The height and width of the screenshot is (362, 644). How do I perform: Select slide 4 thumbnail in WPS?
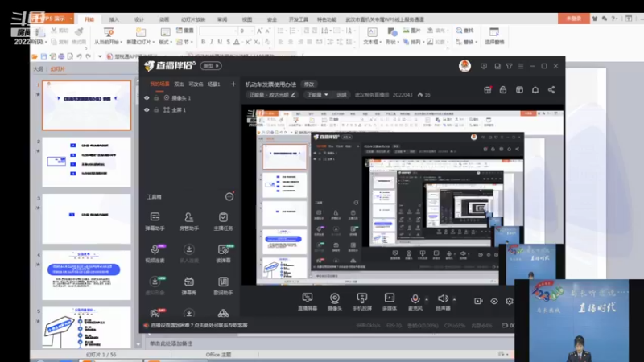click(87, 275)
